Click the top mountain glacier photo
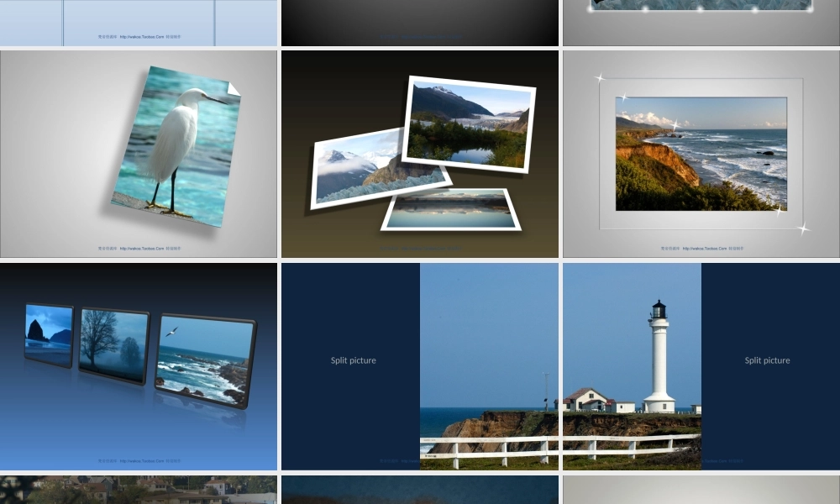This screenshot has height=504, width=840. pyautogui.click(x=470, y=123)
